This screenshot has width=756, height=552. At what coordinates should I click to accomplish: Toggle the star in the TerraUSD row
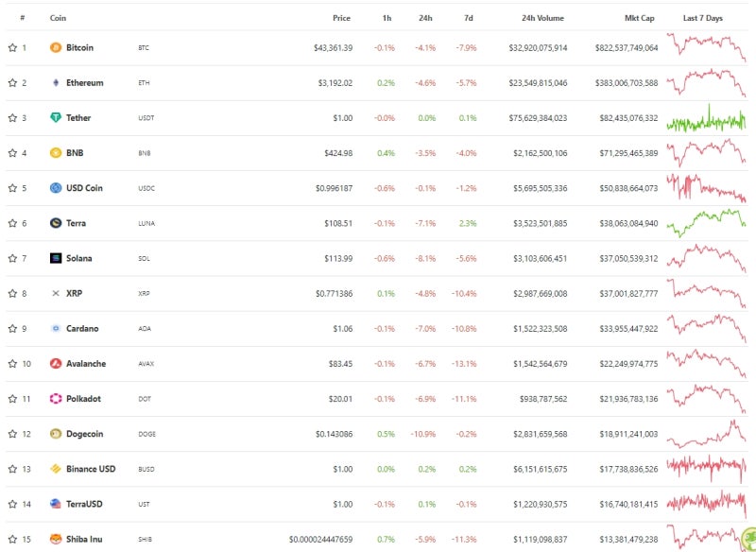[12, 504]
